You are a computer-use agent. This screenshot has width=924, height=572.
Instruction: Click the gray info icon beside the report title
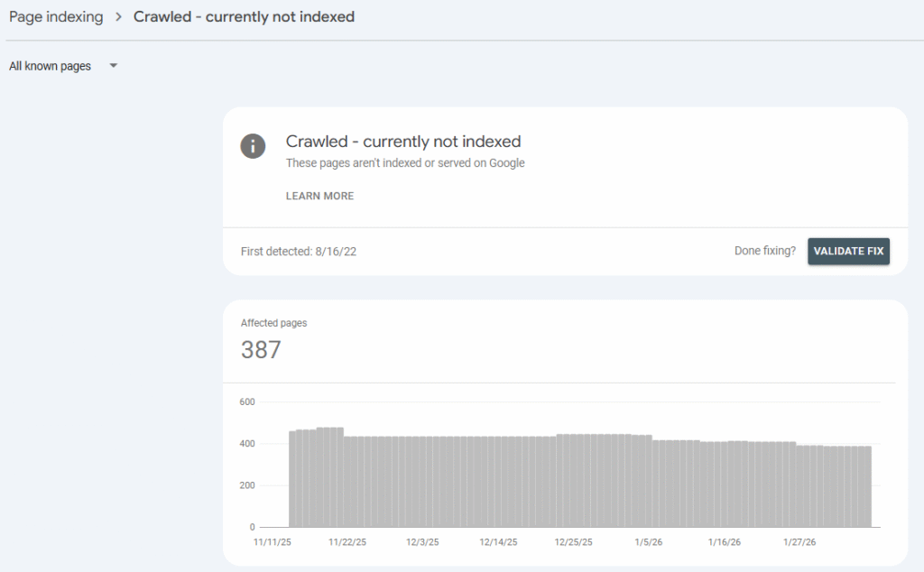coord(253,146)
